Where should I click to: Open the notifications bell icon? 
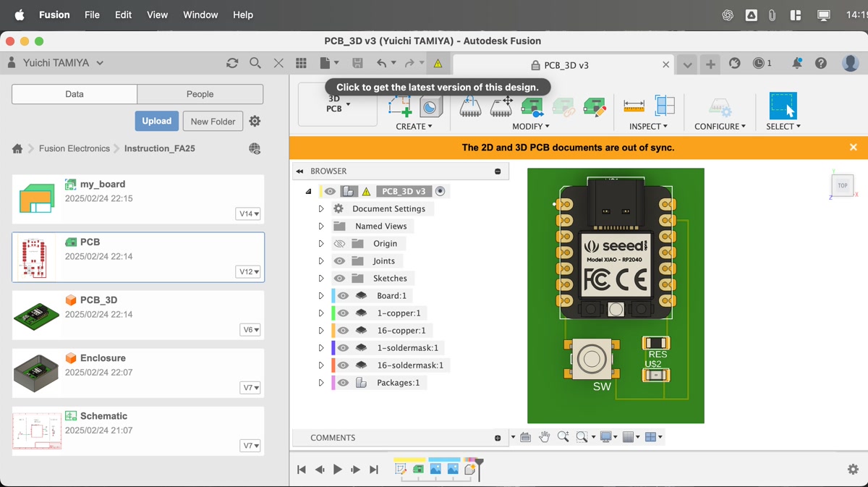point(796,64)
